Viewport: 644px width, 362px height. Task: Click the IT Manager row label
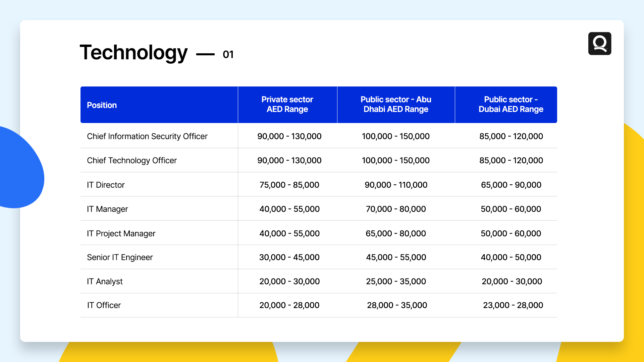(107, 209)
